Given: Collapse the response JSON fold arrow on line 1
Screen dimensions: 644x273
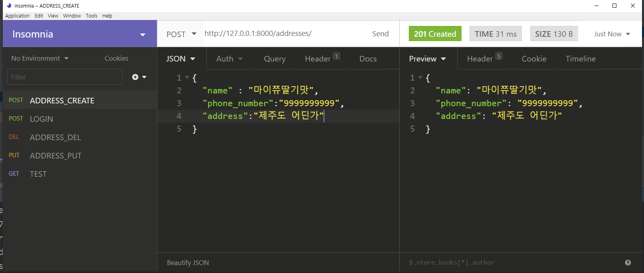Looking at the screenshot, I should click(420, 77).
